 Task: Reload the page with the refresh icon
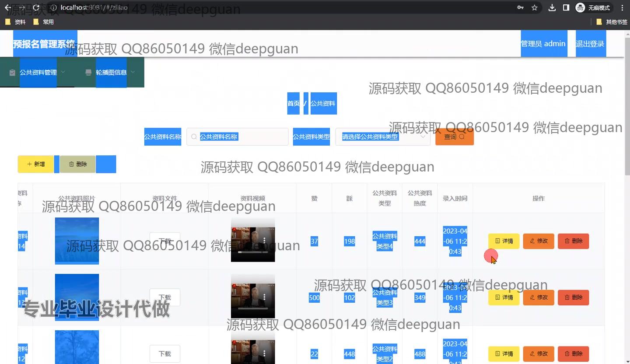coord(36,7)
